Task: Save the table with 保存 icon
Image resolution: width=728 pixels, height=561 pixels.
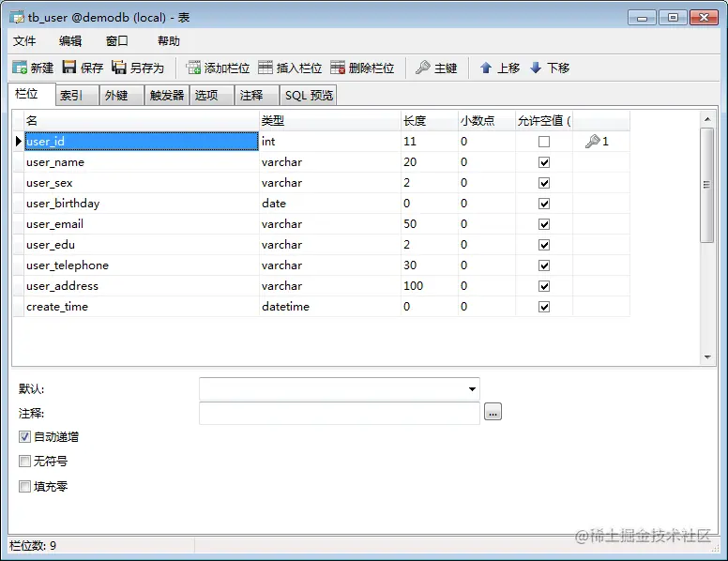Action: 69,68
